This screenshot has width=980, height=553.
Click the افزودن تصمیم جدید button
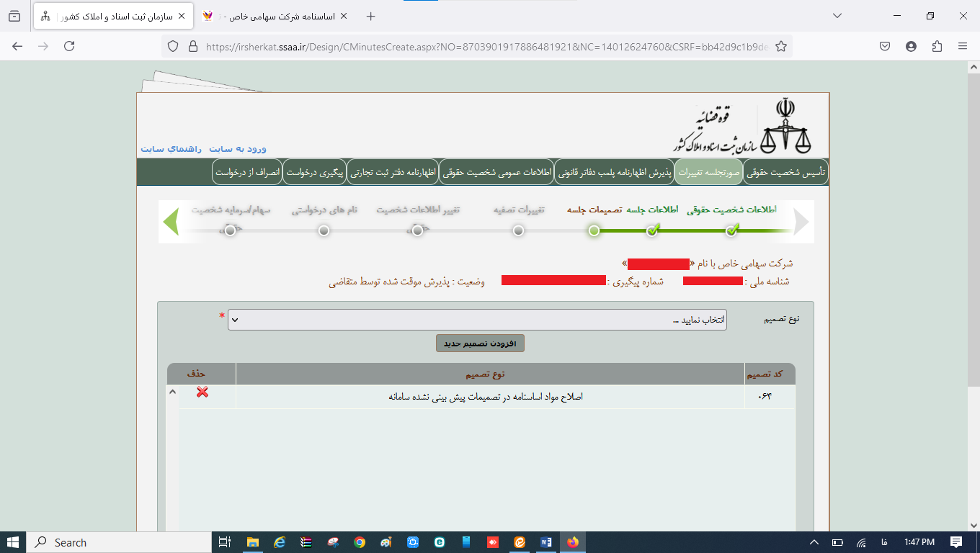(x=480, y=343)
